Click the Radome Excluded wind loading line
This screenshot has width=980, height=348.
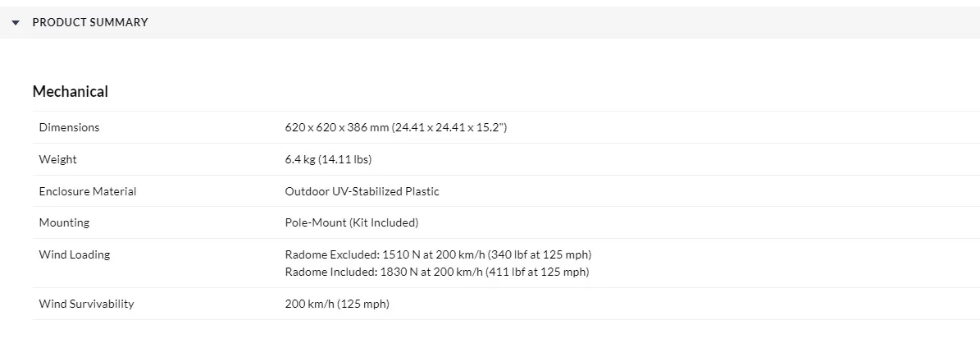pyautogui.click(x=438, y=254)
